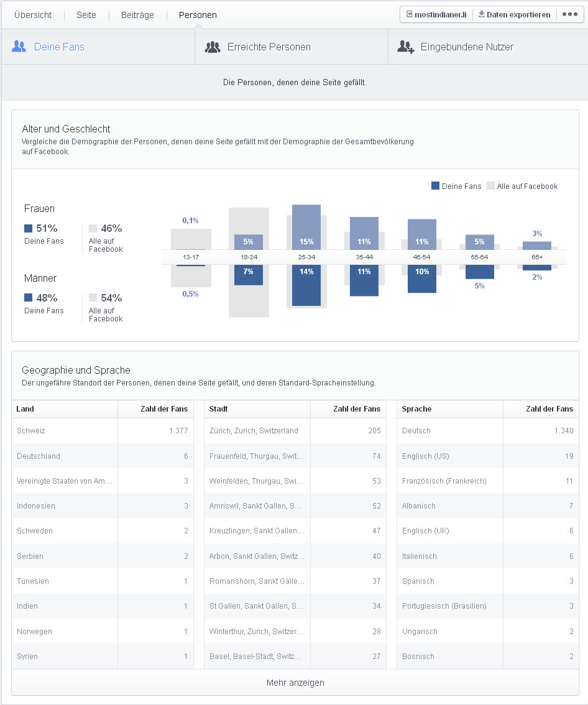Click the Winterthur, Zurich city row
This screenshot has width=588, height=705.
coord(295,631)
